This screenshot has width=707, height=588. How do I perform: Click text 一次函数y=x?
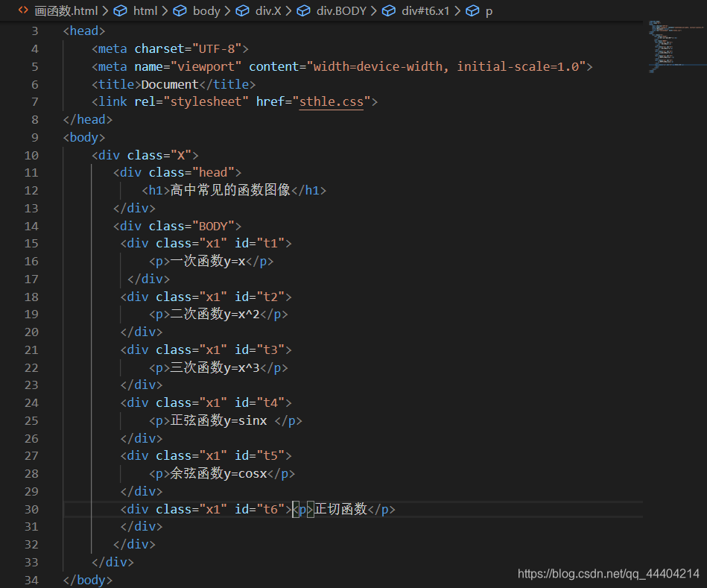(208, 261)
